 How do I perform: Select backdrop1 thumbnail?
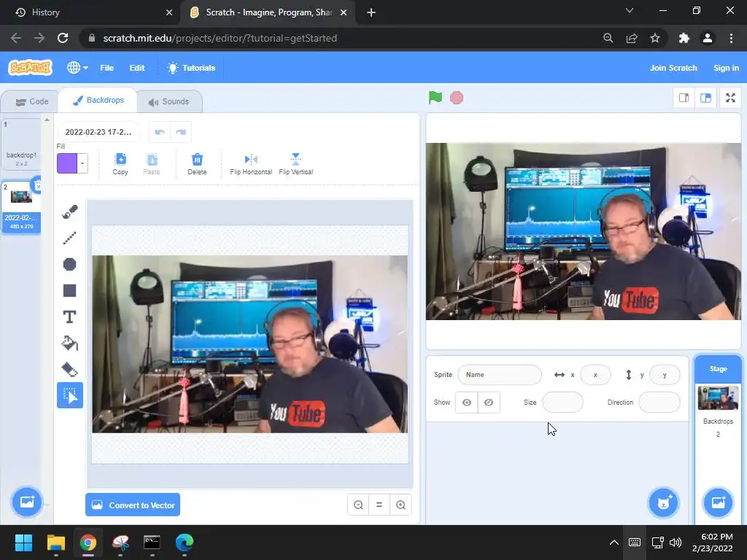point(21,144)
